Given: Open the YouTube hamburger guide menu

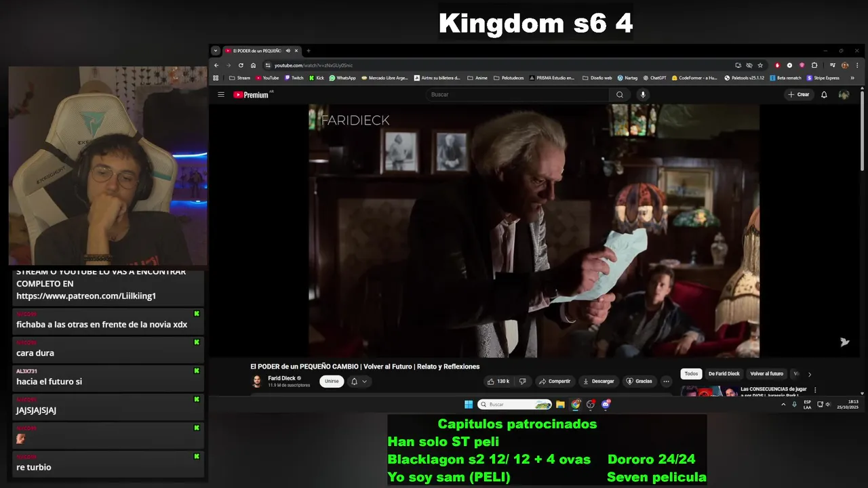Looking at the screenshot, I should tap(220, 95).
